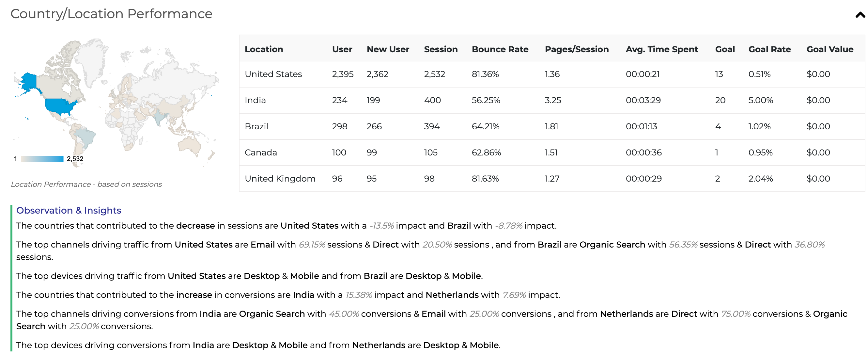Click the New User column header
The width and height of the screenshot is (868, 356).
pos(388,49)
